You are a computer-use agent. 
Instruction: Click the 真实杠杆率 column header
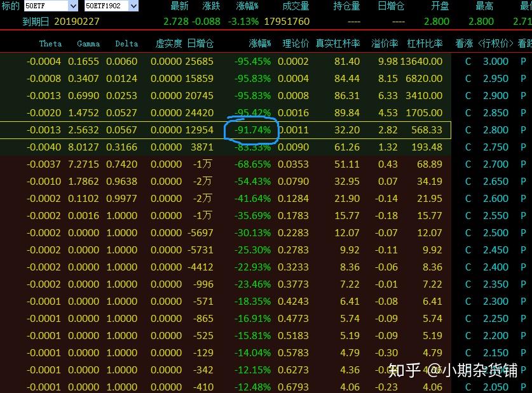click(338, 43)
